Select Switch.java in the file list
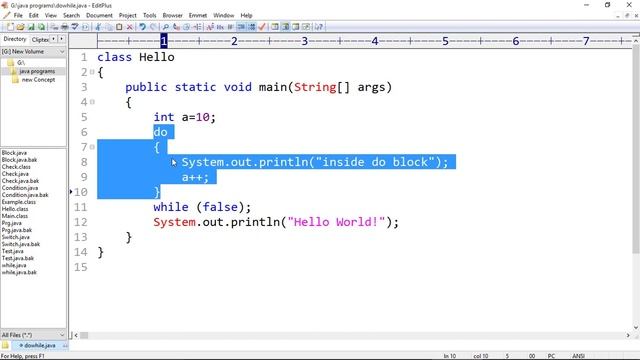This screenshot has height=360, width=640. [x=16, y=237]
